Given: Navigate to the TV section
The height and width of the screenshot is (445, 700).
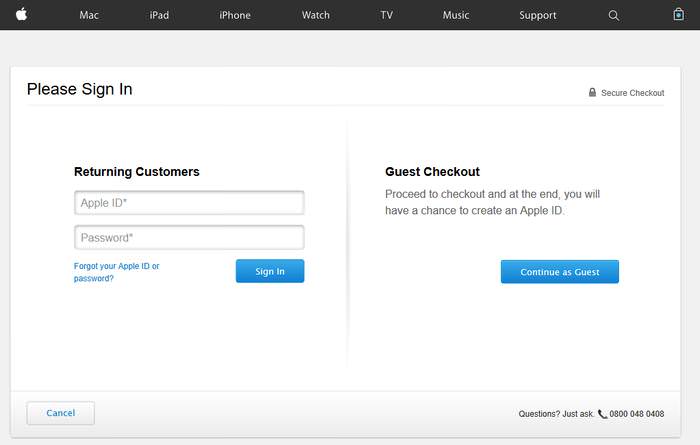Looking at the screenshot, I should point(387,15).
